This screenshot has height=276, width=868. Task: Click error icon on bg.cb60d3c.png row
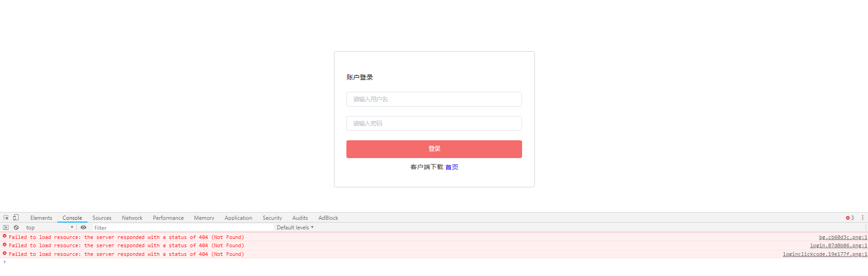[5, 236]
